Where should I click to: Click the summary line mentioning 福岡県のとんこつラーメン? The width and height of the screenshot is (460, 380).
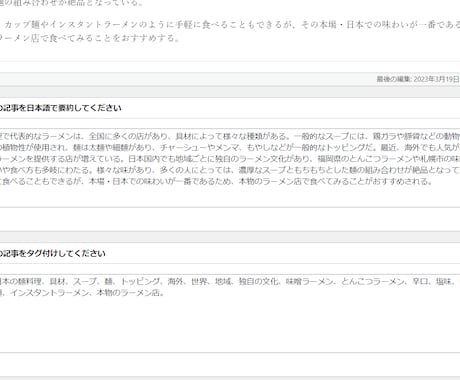click(230, 159)
